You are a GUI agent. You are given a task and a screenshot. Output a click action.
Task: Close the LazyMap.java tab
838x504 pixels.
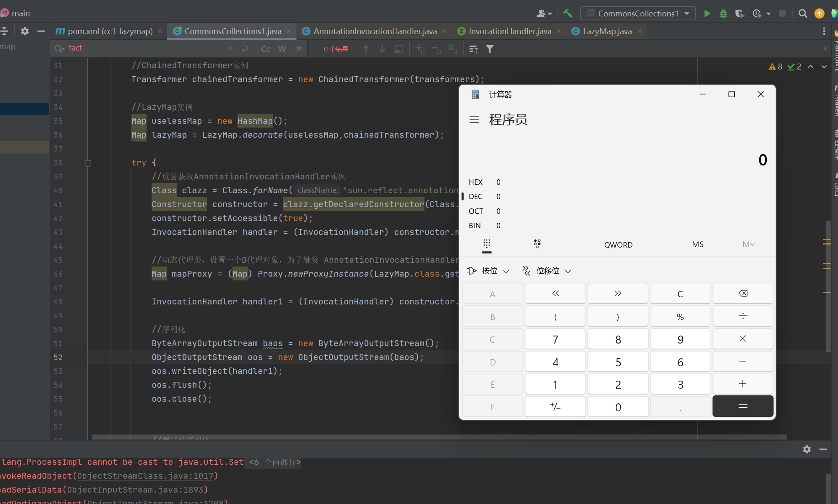(x=640, y=31)
